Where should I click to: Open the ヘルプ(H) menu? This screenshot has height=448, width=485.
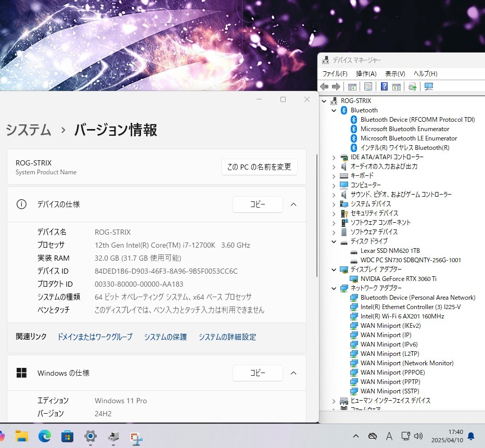point(426,73)
